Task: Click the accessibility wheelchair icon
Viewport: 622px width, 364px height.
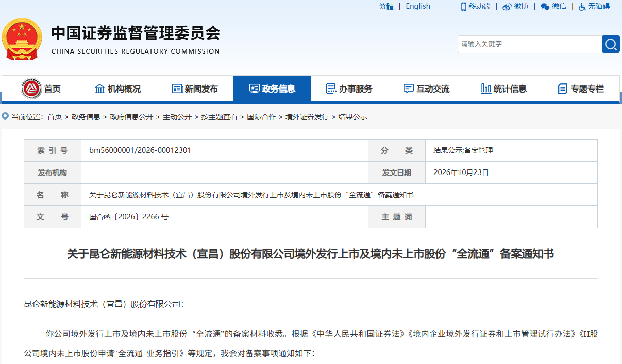Action: point(582,7)
